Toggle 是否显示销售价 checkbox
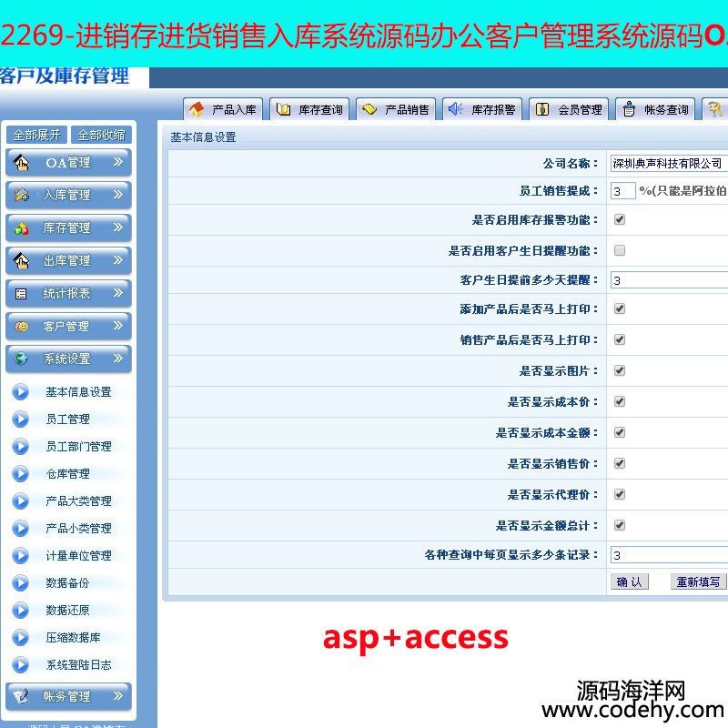728x728 pixels. (620, 463)
